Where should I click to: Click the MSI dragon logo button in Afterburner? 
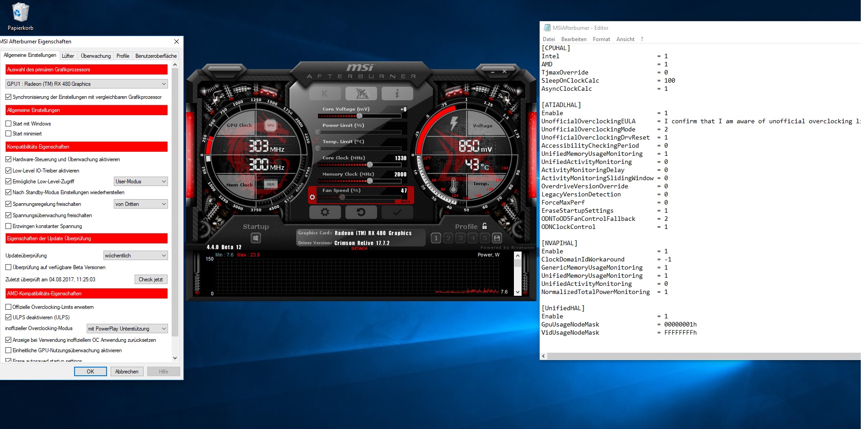pos(361,93)
